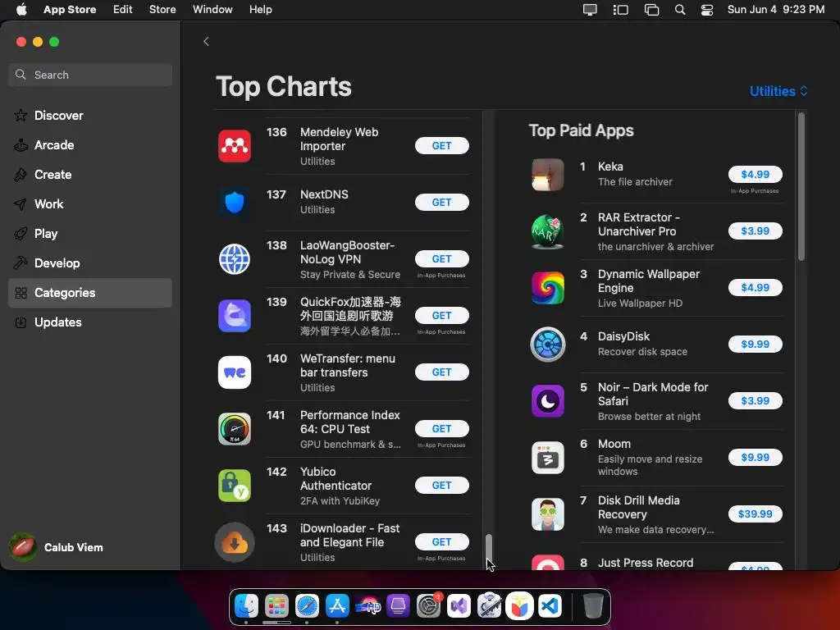Image resolution: width=840 pixels, height=630 pixels.
Task: Open Safari from the Dock
Action: pyautogui.click(x=307, y=606)
